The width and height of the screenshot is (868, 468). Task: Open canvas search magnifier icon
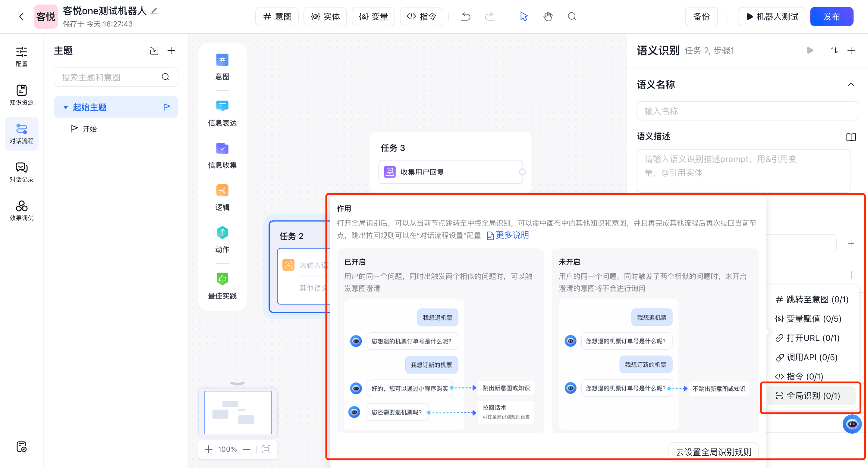tap(571, 17)
